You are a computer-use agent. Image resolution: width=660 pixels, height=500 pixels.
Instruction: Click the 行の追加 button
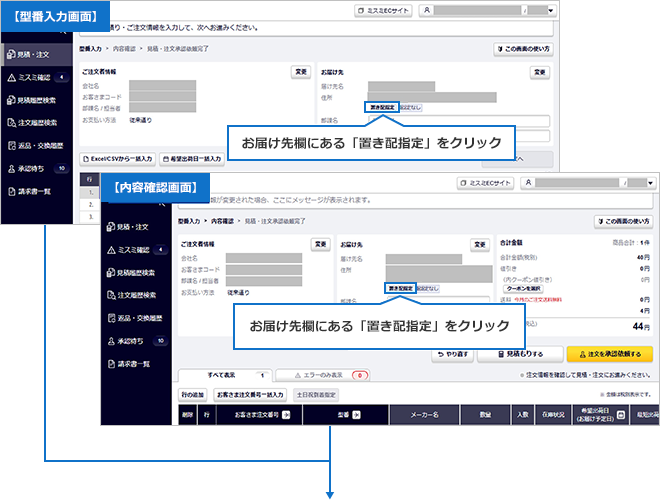tap(192, 395)
